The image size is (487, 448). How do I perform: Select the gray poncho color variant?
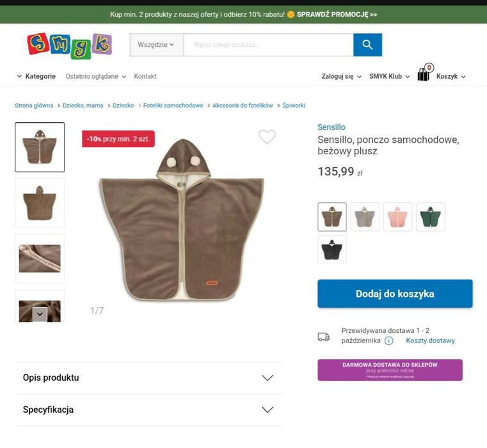coord(365,217)
